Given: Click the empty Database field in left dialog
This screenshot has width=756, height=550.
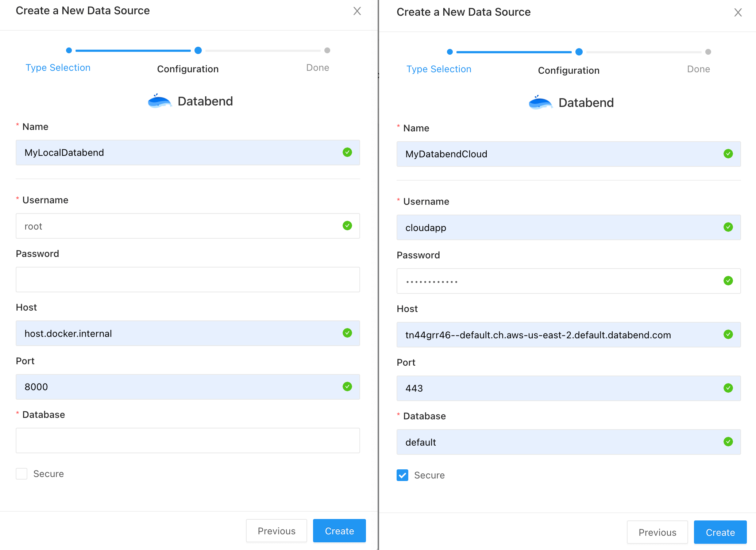Looking at the screenshot, I should click(x=188, y=441).
